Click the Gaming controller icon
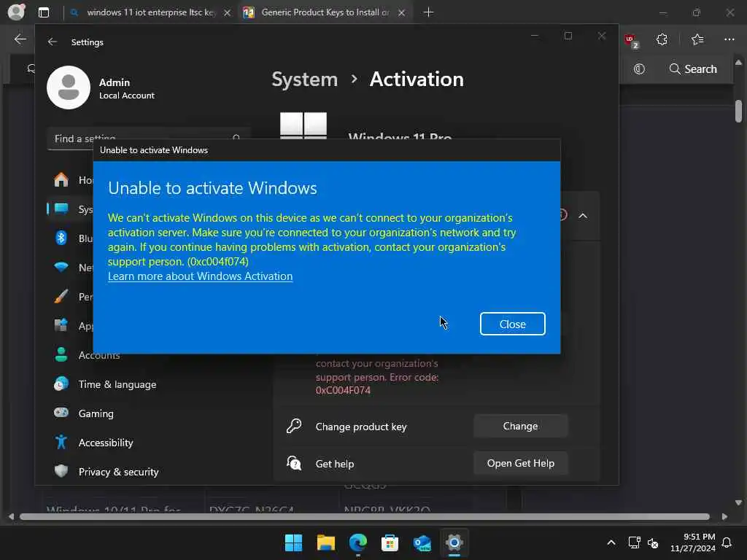747x560 pixels. [x=61, y=413]
